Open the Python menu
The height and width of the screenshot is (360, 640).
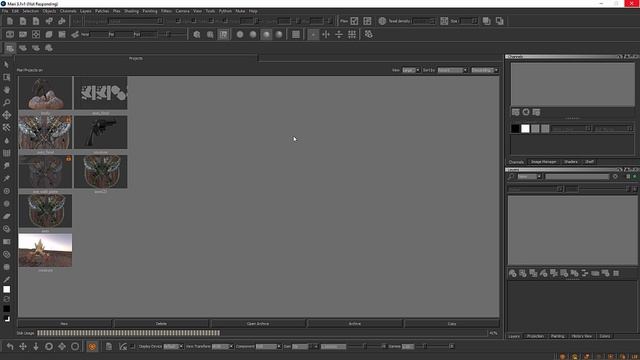point(225,11)
